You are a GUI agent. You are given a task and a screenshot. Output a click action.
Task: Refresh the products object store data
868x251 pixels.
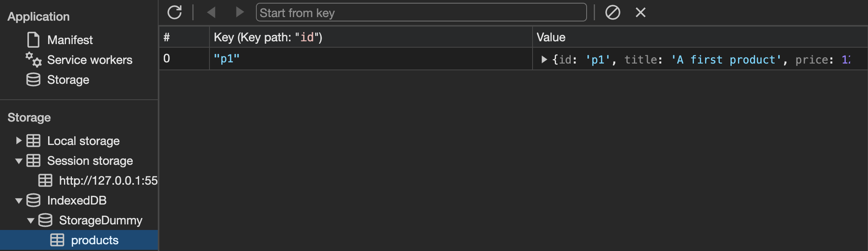(x=175, y=12)
